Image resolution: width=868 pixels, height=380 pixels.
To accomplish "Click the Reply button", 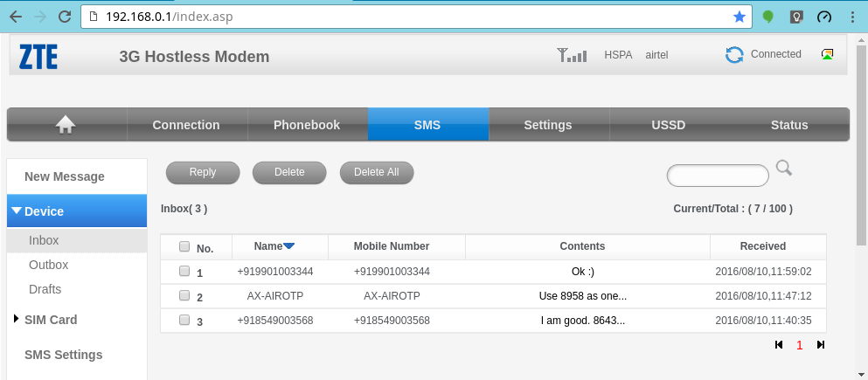I will [x=203, y=173].
